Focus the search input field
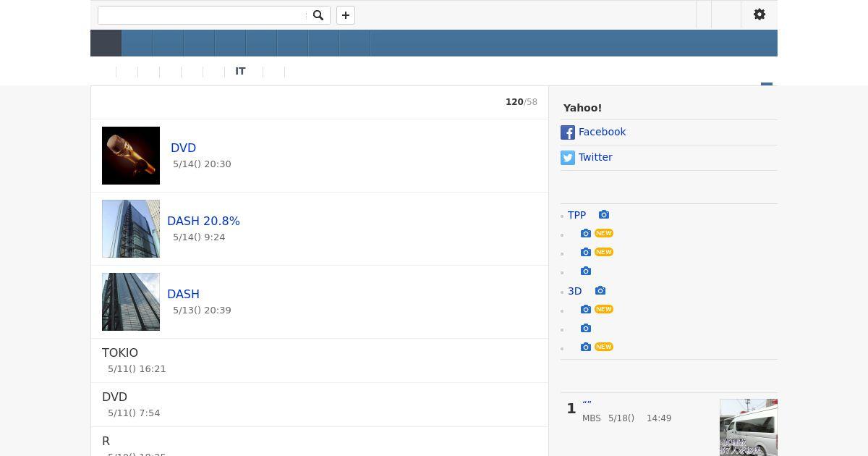 (203, 15)
